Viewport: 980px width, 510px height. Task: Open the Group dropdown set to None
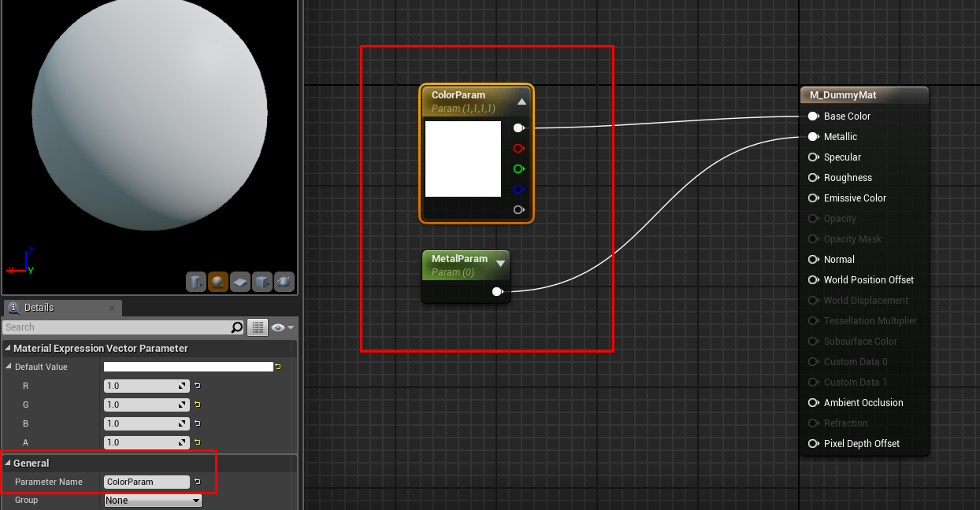click(153, 501)
